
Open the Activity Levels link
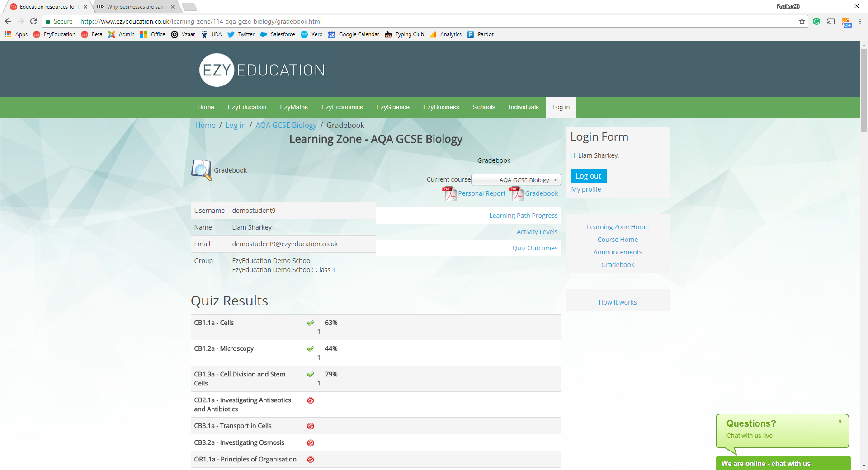(x=537, y=232)
